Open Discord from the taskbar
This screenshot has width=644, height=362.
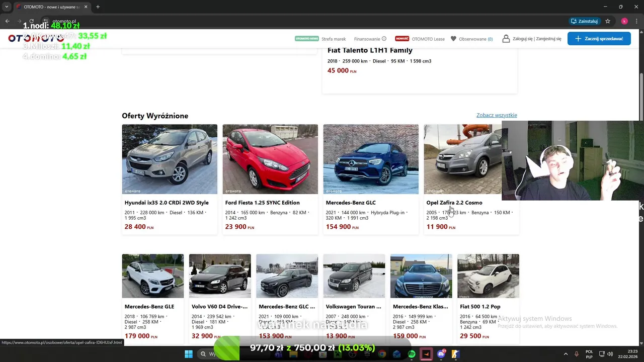[441, 354]
